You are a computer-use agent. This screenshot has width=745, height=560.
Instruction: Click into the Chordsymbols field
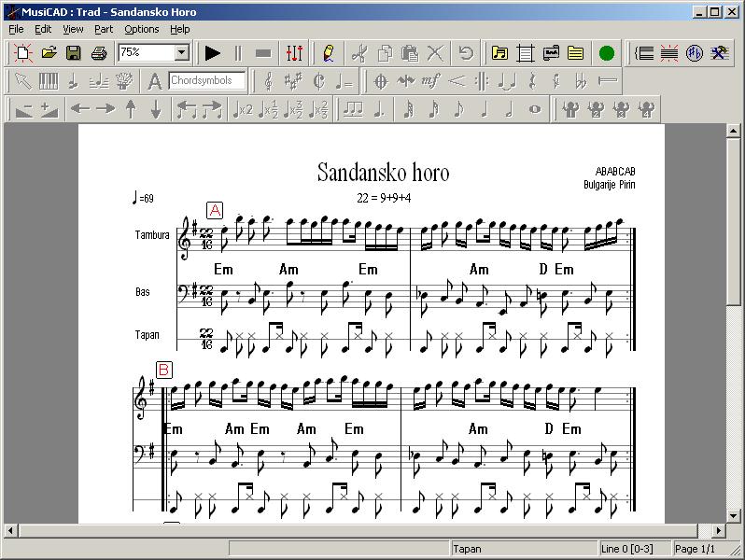207,80
